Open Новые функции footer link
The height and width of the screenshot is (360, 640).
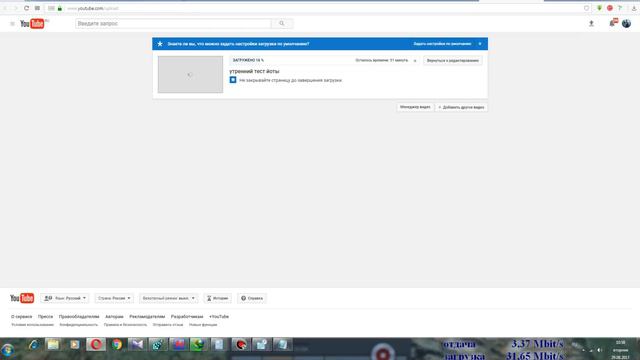click(x=203, y=325)
